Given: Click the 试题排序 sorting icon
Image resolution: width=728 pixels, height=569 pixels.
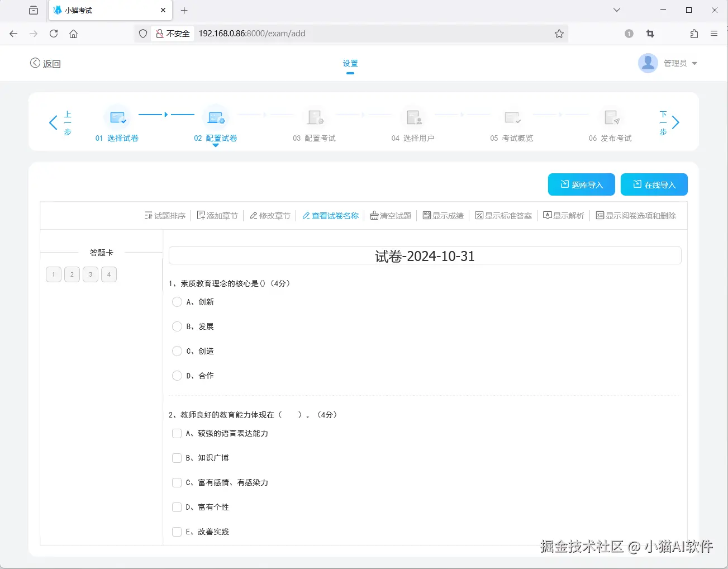Looking at the screenshot, I should click(149, 215).
